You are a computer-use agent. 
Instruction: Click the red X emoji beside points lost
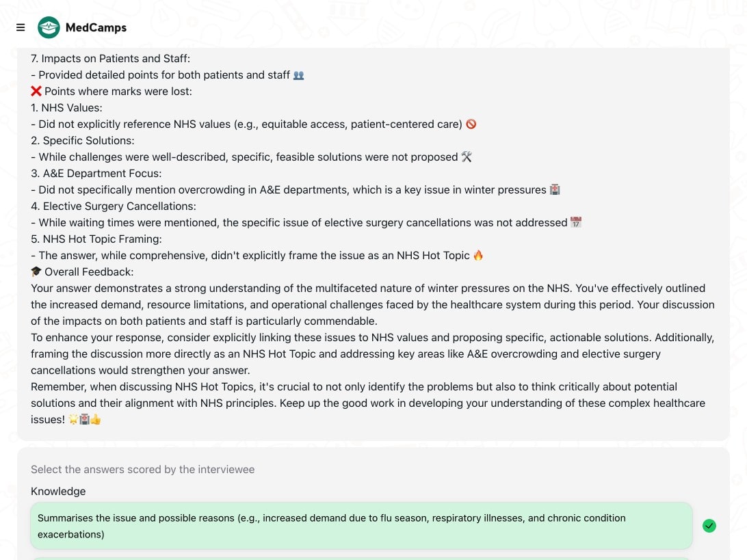point(36,91)
